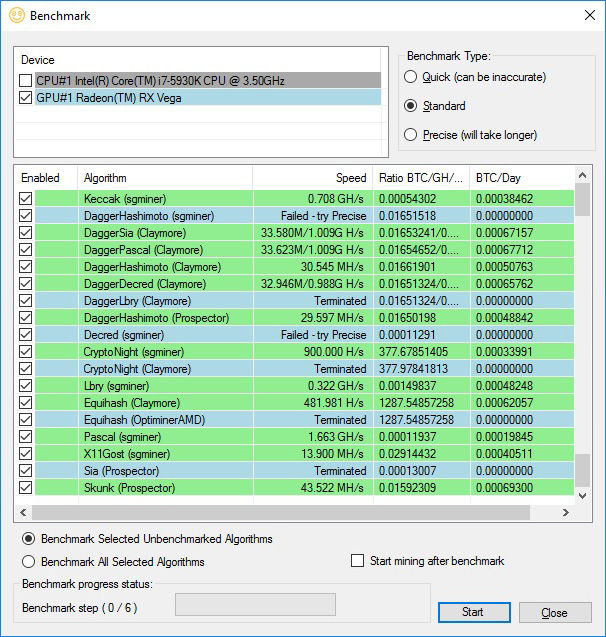Image resolution: width=606 pixels, height=637 pixels.
Task: Disable the Keccak (sgminer) algorithm checkbox
Action: [x=26, y=199]
